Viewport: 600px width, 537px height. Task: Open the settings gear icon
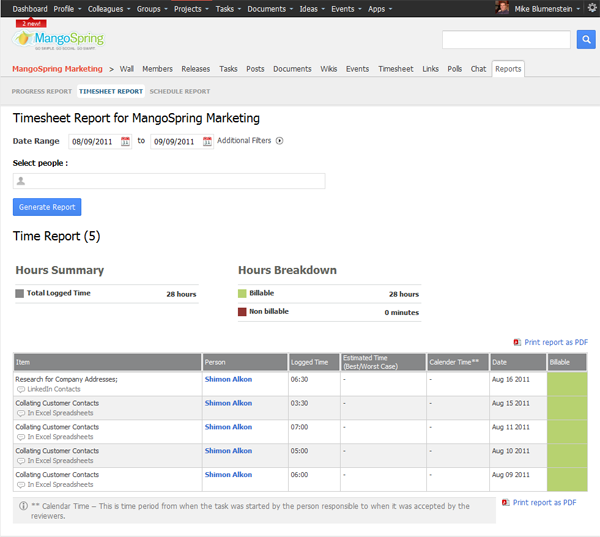592,8
